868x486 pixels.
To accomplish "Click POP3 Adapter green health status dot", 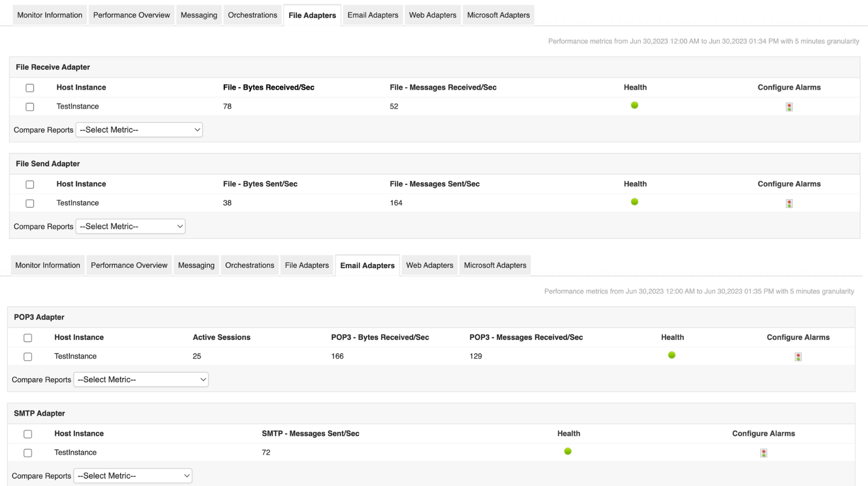I will click(672, 355).
